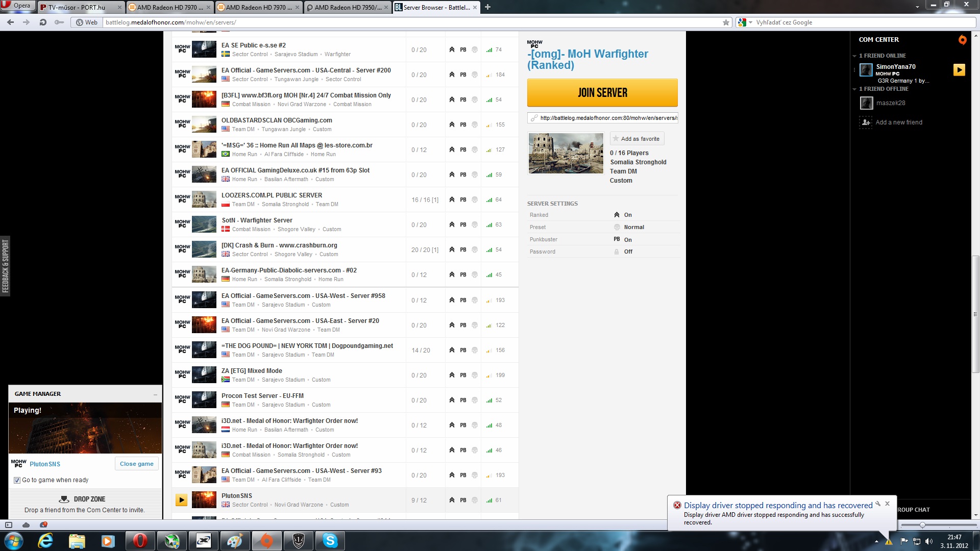Bookmark page with address bar star
This screenshot has width=980, height=551.
(726, 22)
